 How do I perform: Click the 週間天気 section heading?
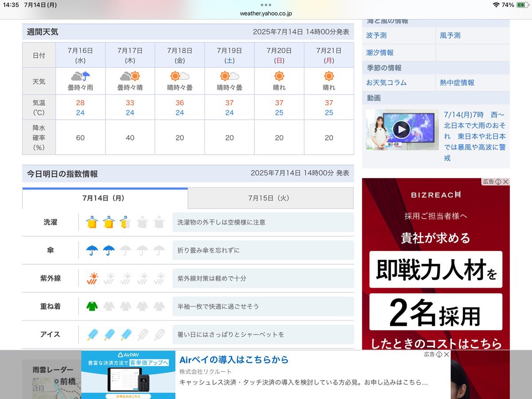click(43, 32)
